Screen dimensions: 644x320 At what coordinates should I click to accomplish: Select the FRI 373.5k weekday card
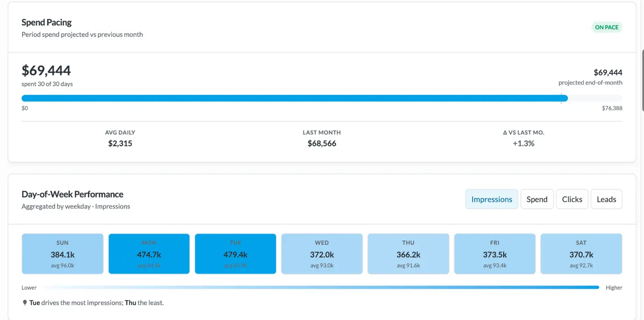tap(495, 254)
